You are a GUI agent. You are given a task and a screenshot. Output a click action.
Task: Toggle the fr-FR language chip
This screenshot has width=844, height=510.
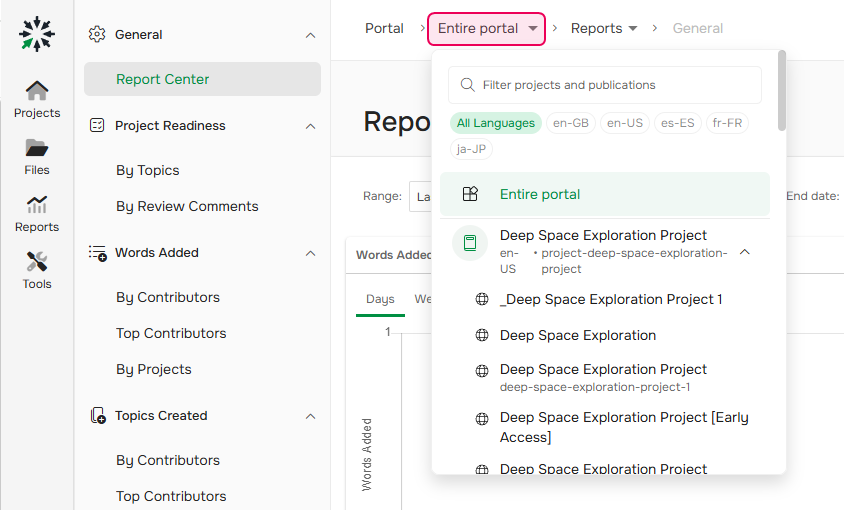[x=727, y=123]
